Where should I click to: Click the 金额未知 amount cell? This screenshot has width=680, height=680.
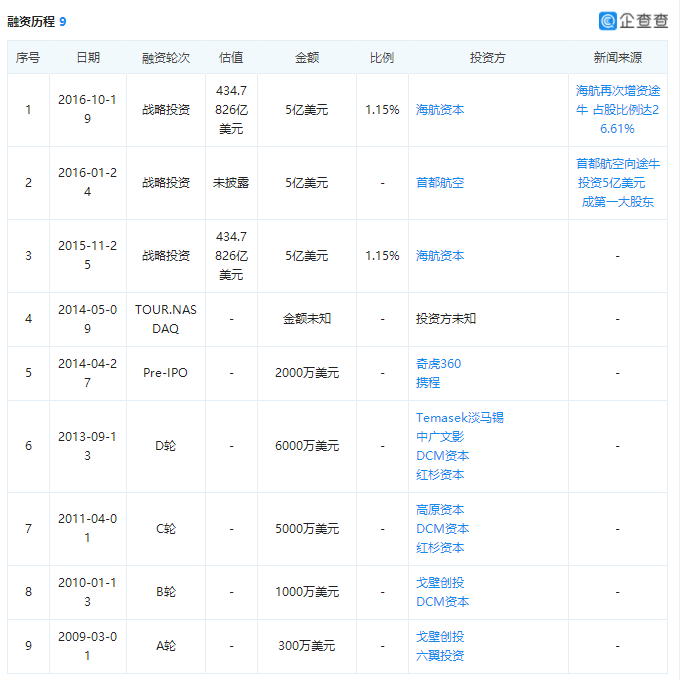coord(307,319)
